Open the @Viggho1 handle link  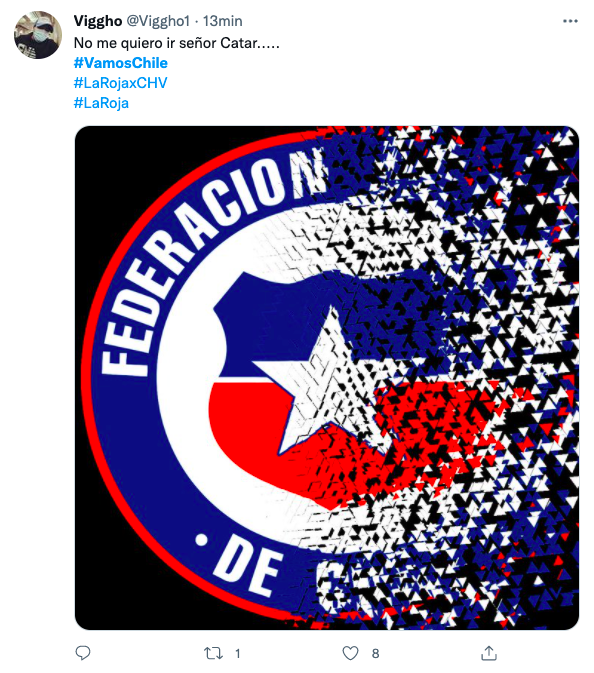[158, 21]
